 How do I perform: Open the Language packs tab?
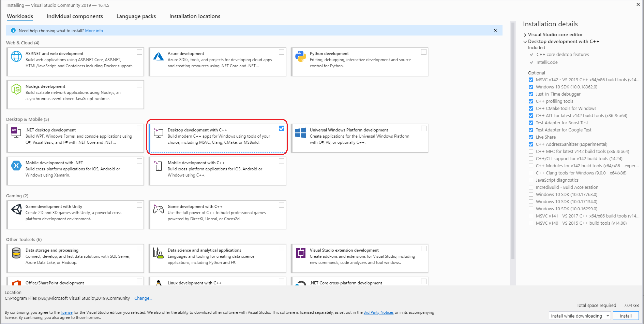[136, 16]
